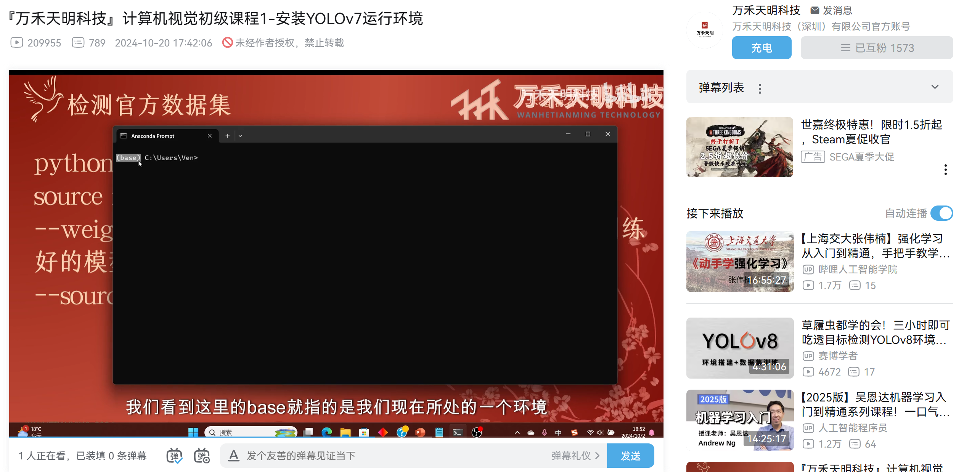The height and width of the screenshot is (472, 980).
Task: Open the terminal icon on taskbar
Action: [x=457, y=432]
